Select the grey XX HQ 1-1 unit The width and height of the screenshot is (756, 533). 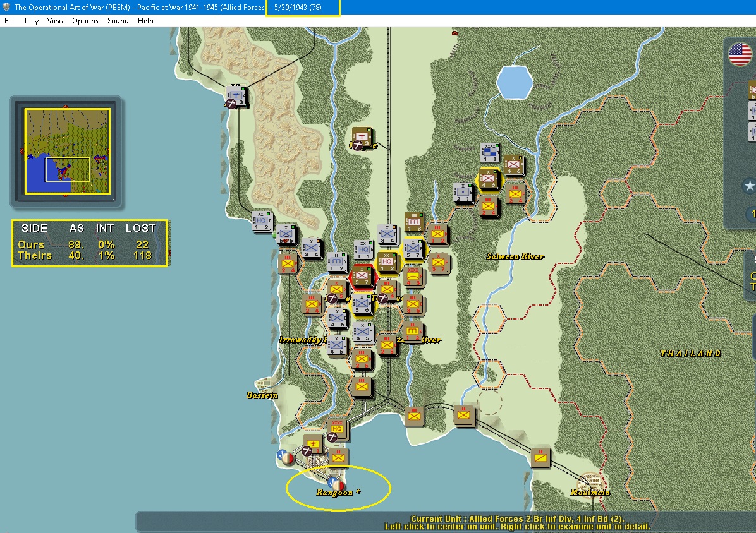click(363, 249)
